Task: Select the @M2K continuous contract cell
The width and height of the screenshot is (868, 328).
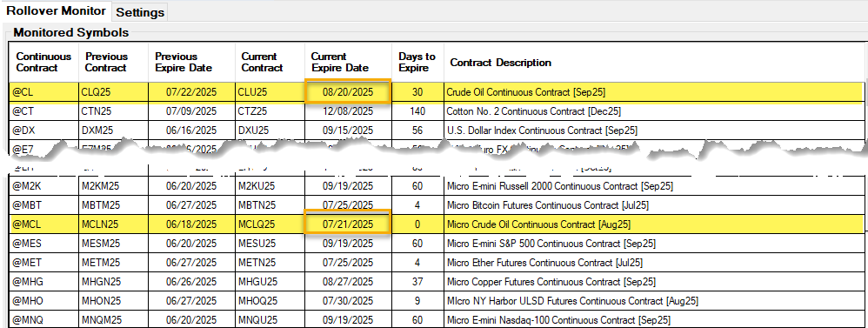Action: [x=44, y=186]
